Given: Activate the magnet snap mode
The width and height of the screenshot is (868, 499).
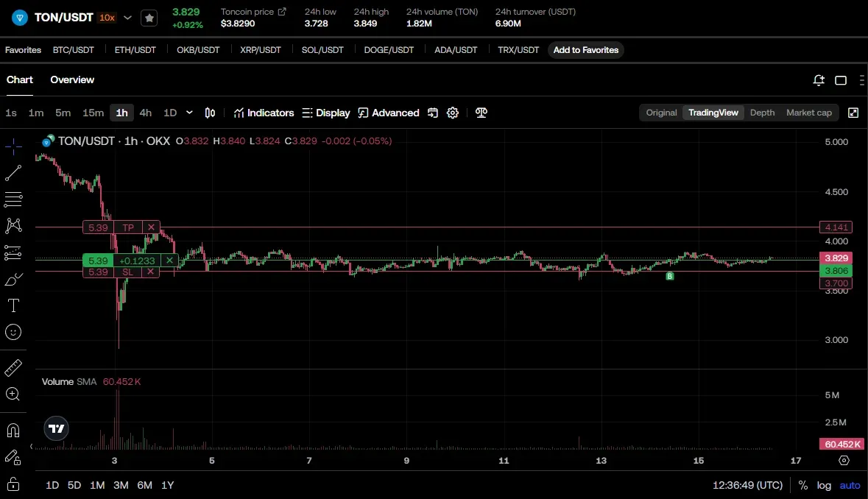Looking at the screenshot, I should [x=13, y=430].
